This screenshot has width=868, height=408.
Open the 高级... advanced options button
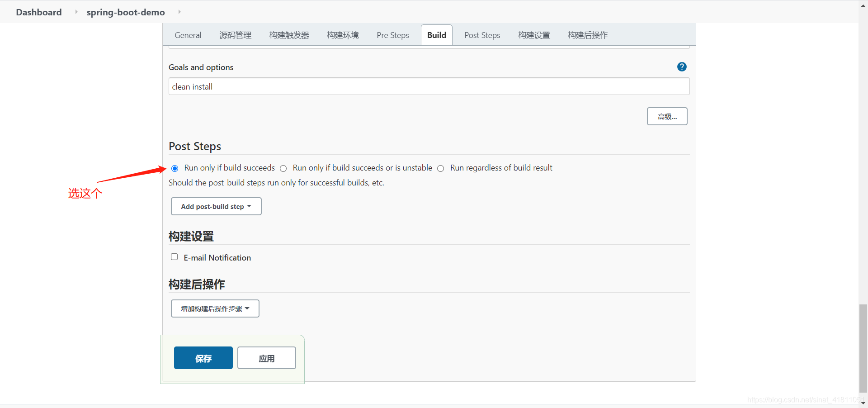coord(667,116)
